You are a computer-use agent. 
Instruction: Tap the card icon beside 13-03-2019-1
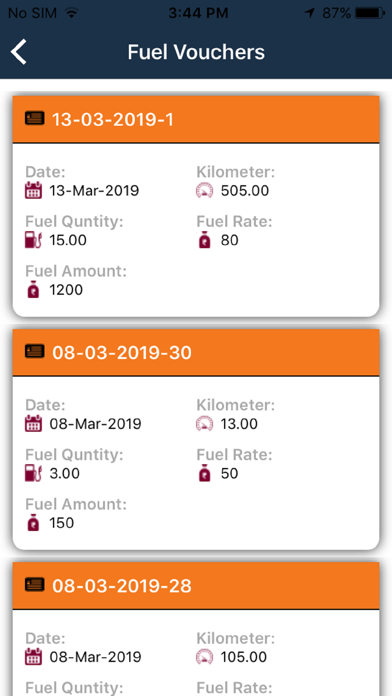pyautogui.click(x=35, y=119)
